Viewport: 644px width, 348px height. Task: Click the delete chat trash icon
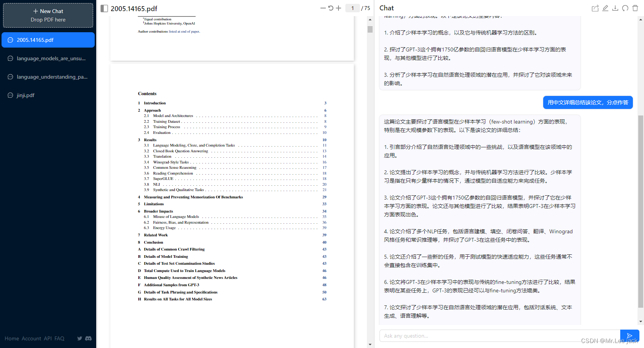point(635,8)
